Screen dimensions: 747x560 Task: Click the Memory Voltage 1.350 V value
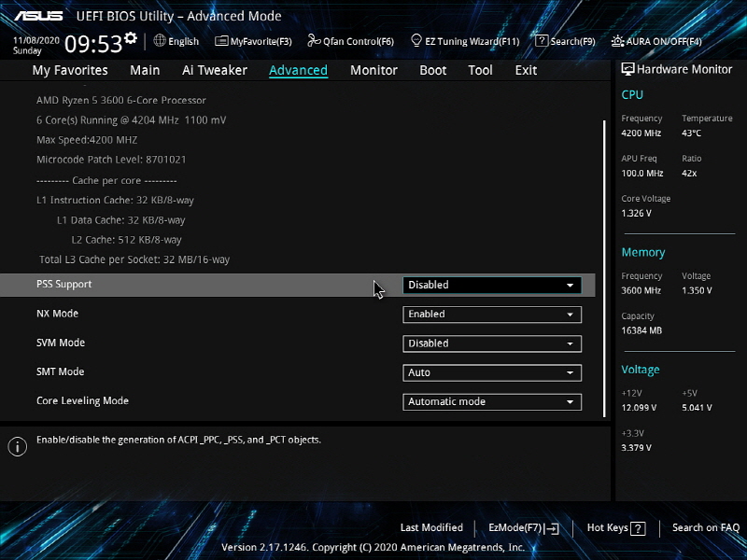pyautogui.click(x=697, y=290)
